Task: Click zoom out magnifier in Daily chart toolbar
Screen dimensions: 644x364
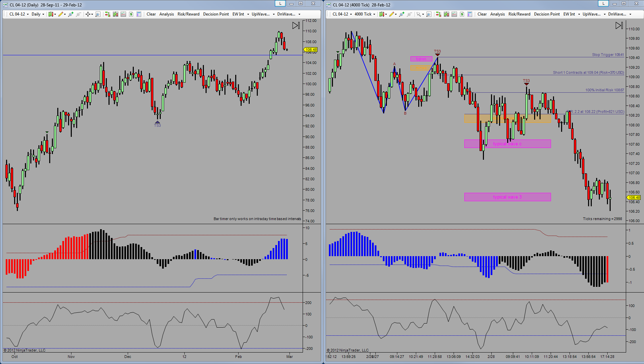Action: tap(79, 14)
